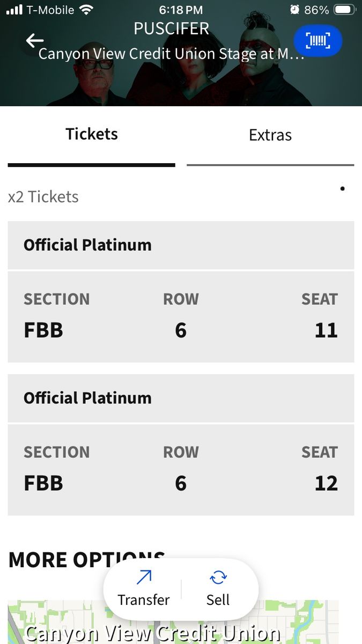The height and width of the screenshot is (644, 362).
Task: Tap the battery indicator icon
Action: tap(344, 10)
